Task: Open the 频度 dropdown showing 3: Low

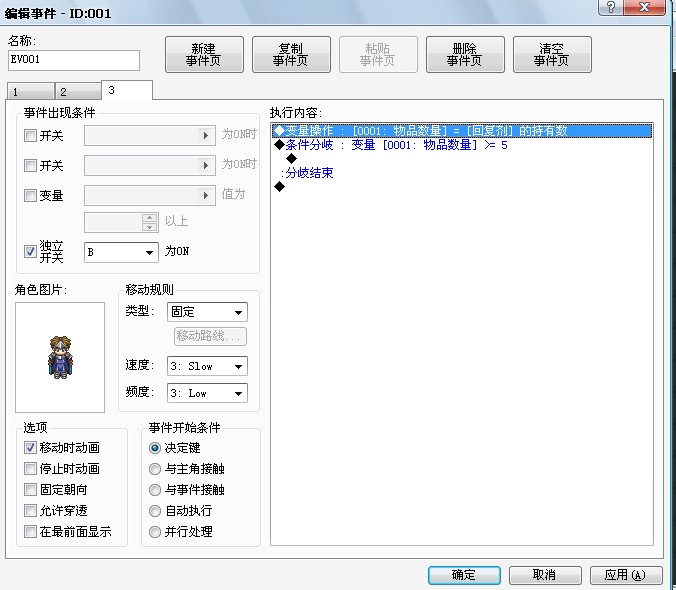Action: [207, 393]
